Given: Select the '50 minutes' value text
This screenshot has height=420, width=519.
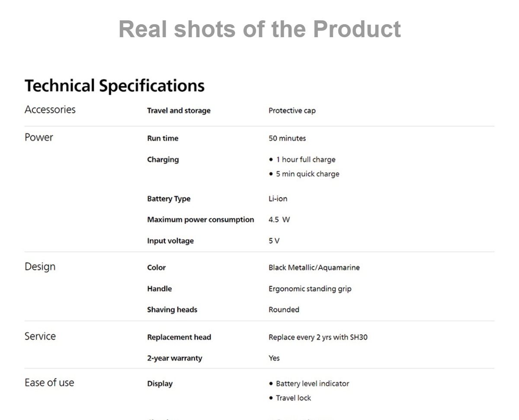Looking at the screenshot, I should tap(287, 138).
